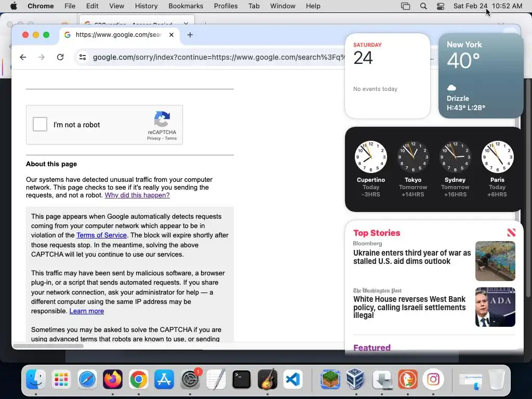The image size is (532, 399).
Task: Open Ukraine enters third year story
Action: coord(412,257)
